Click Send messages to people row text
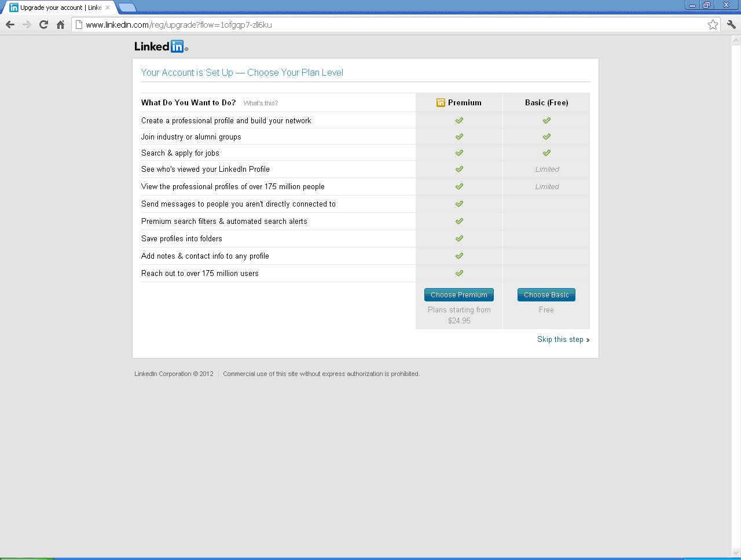Viewport: 741px width, 560px height. [239, 204]
